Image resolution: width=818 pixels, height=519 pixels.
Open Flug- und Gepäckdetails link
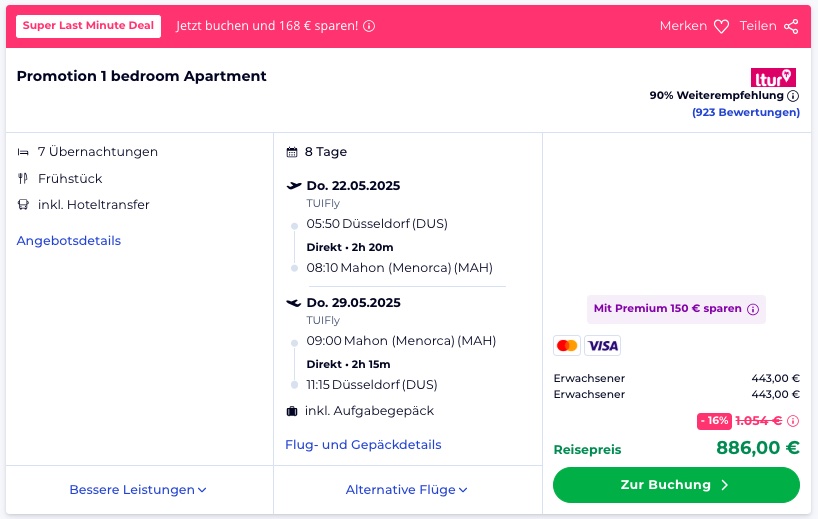pos(363,444)
